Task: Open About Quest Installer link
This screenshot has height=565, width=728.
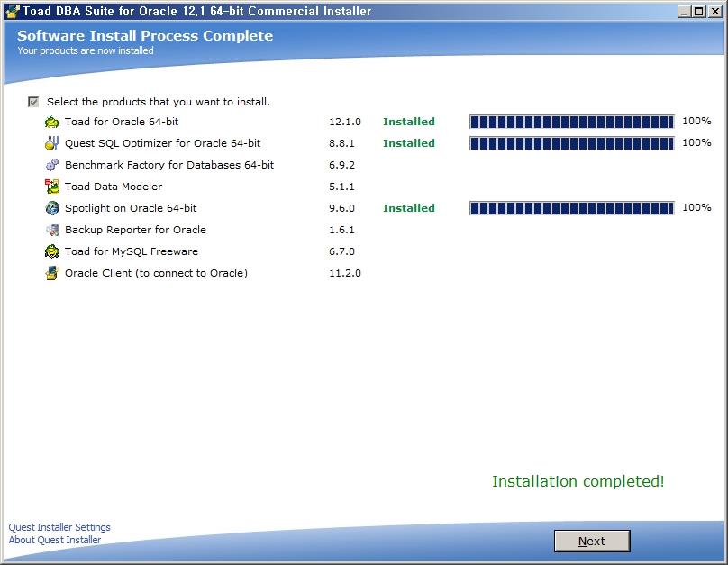Action: coord(55,540)
